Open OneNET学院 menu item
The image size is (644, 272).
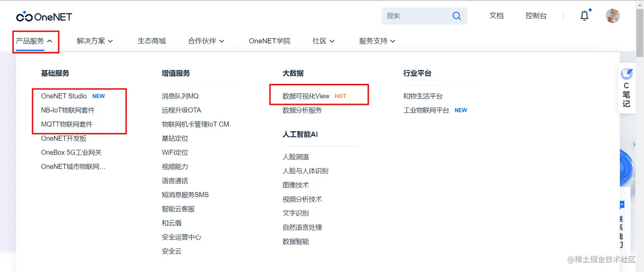click(270, 41)
